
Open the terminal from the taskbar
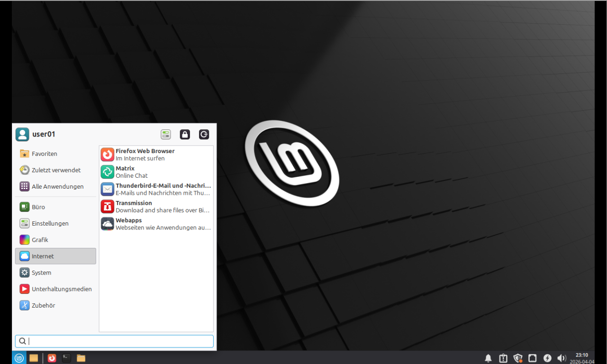click(x=66, y=358)
